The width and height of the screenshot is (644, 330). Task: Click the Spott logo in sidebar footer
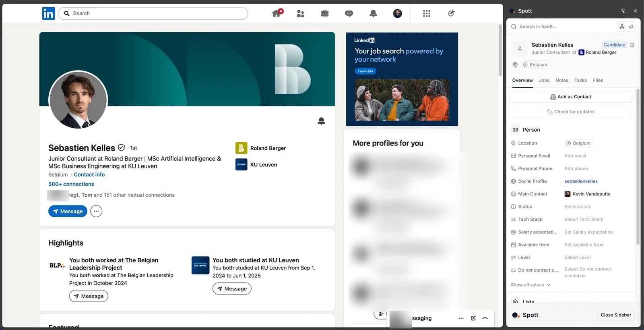pyautogui.click(x=525, y=315)
